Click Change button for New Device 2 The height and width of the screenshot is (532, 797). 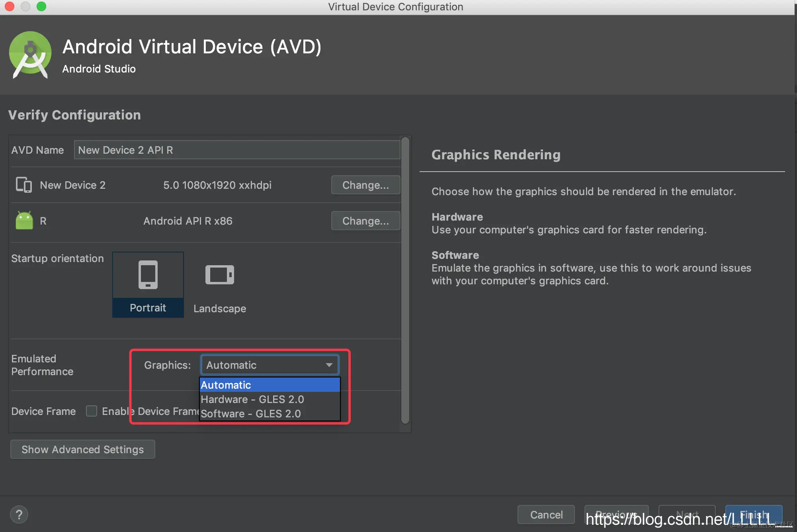click(365, 185)
